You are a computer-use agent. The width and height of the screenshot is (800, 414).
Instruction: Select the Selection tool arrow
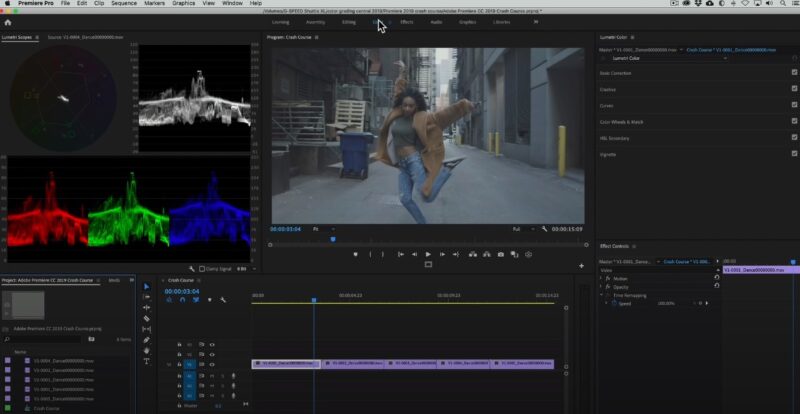tap(147, 286)
